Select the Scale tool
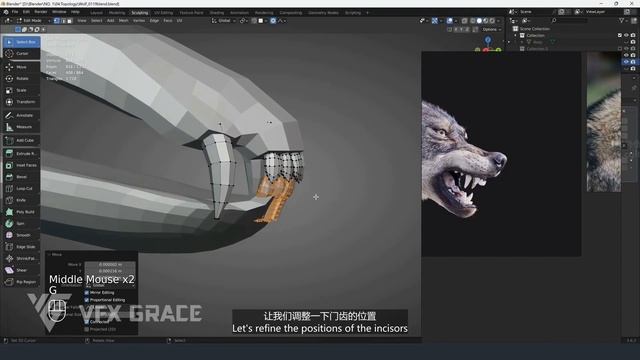The width and height of the screenshot is (640, 360). [22, 90]
